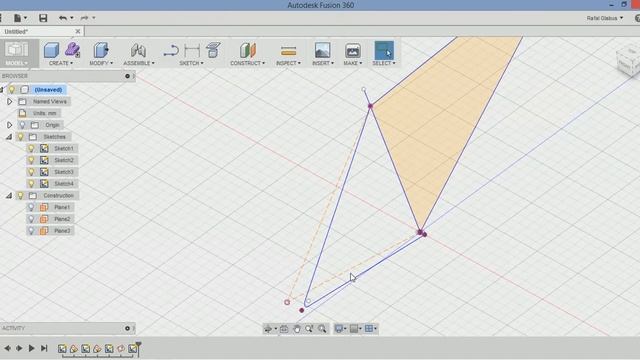Open the ASSEMBLE menu

(139, 63)
